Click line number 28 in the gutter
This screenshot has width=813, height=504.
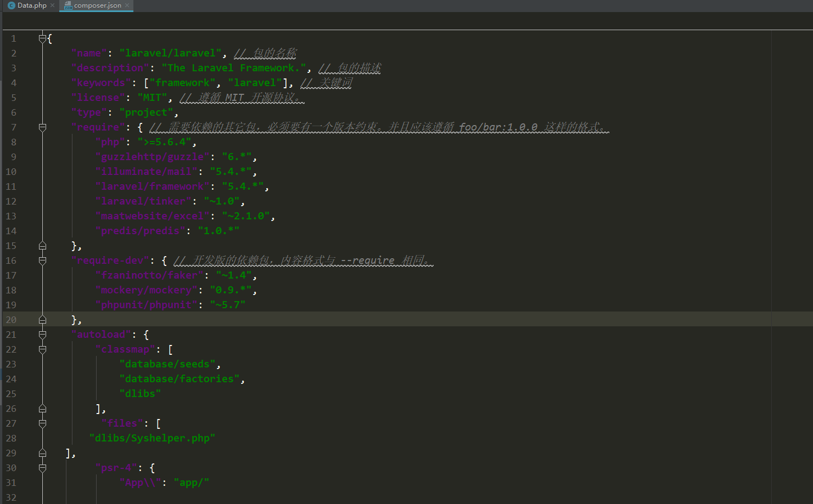pos(11,438)
